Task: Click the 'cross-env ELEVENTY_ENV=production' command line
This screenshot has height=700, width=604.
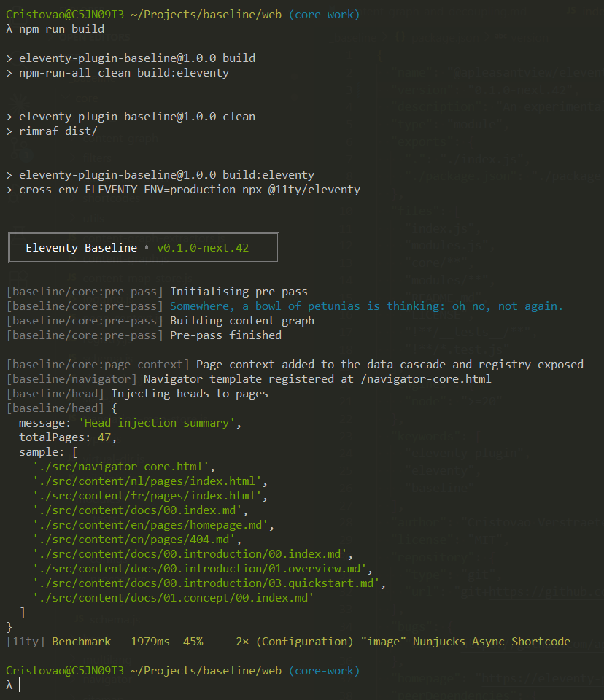Action: 190,190
